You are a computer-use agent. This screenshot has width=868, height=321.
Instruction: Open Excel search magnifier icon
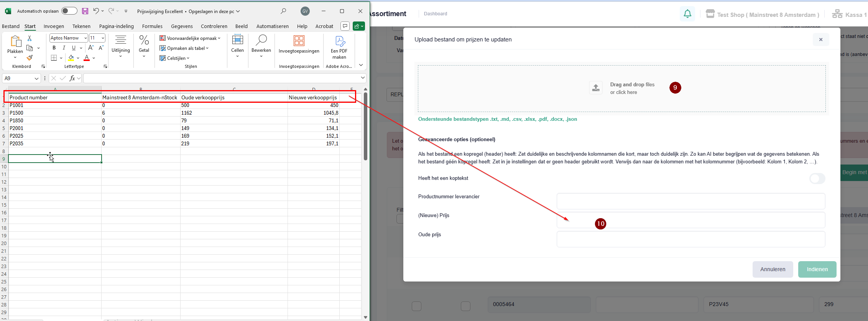[x=283, y=11]
